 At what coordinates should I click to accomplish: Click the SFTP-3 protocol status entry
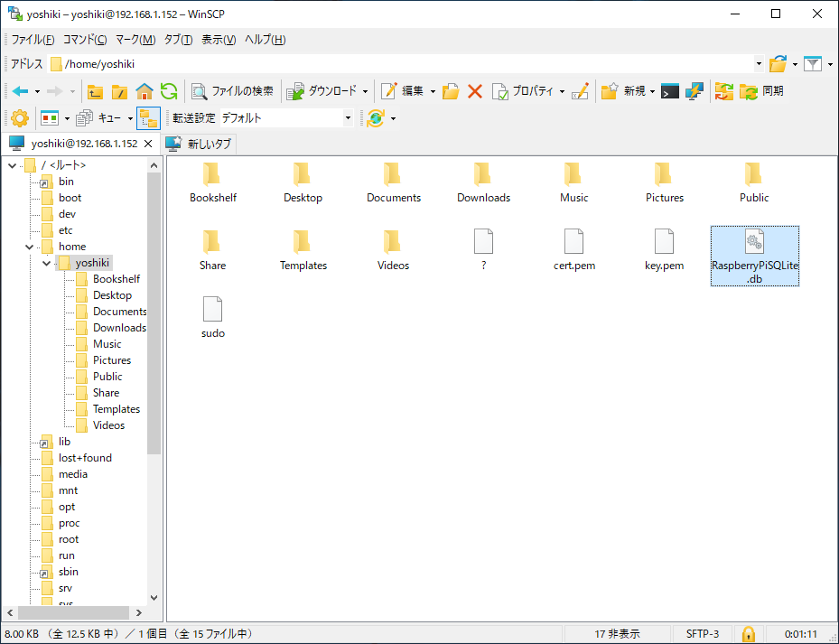click(703, 634)
